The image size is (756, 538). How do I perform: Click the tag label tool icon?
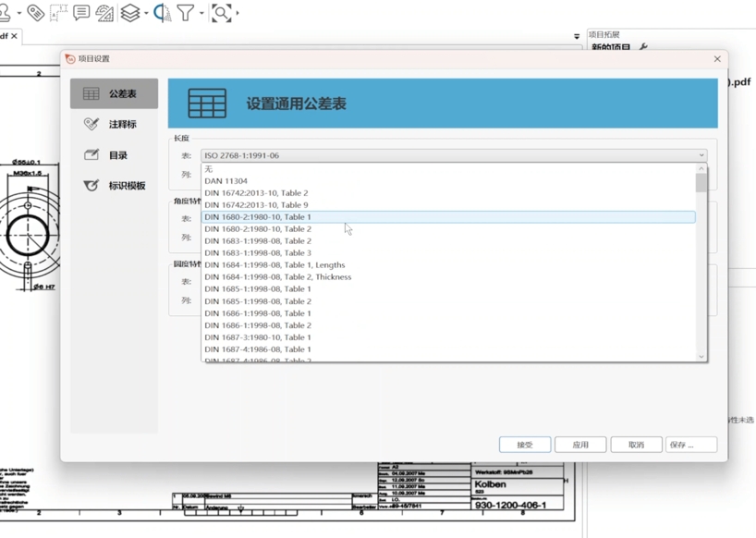tap(35, 13)
